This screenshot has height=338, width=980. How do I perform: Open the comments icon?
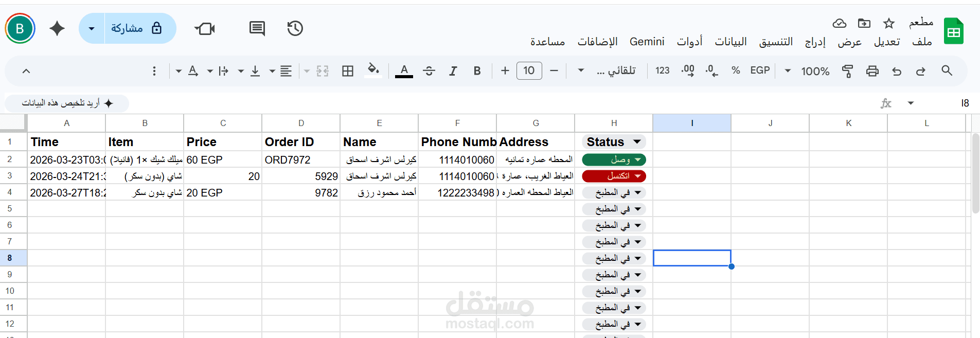pos(257,28)
